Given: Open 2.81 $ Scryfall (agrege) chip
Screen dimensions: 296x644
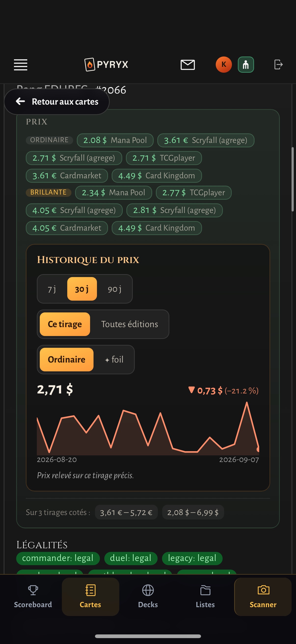Looking at the screenshot, I should [175, 210].
